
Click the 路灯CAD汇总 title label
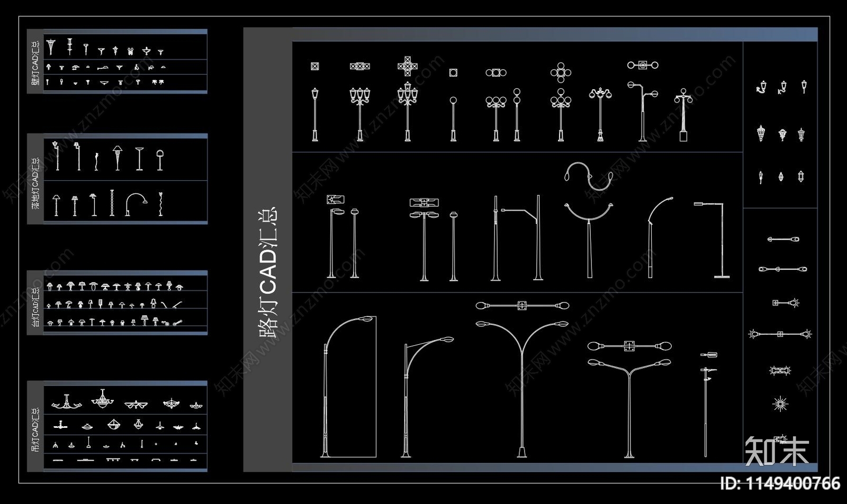tap(267, 273)
